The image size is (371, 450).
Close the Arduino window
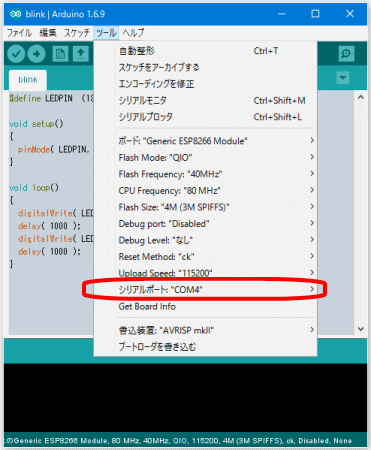350,14
